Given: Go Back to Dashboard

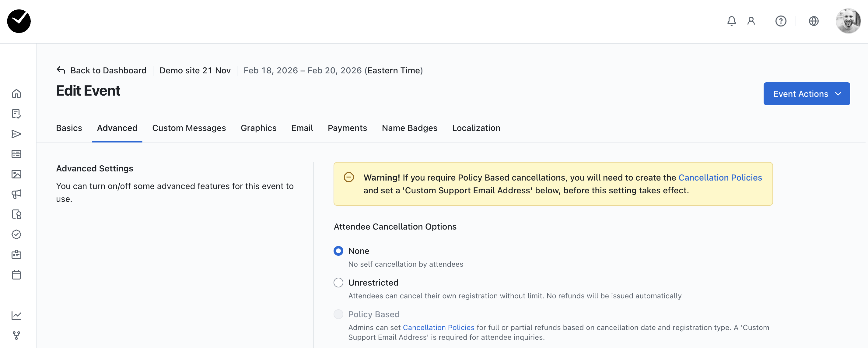Looking at the screenshot, I should (102, 70).
